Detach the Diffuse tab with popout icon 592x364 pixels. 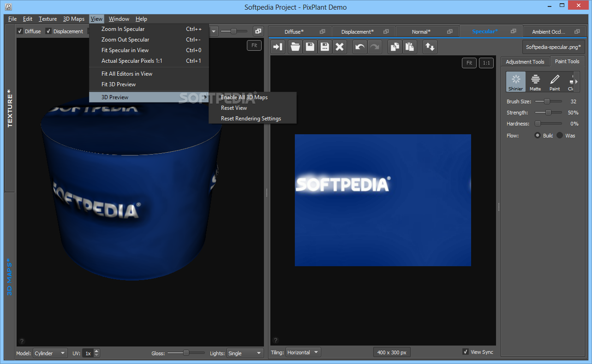click(323, 31)
